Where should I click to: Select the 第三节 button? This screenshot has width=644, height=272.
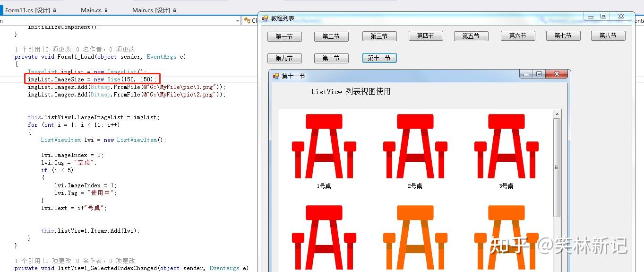pos(379,36)
